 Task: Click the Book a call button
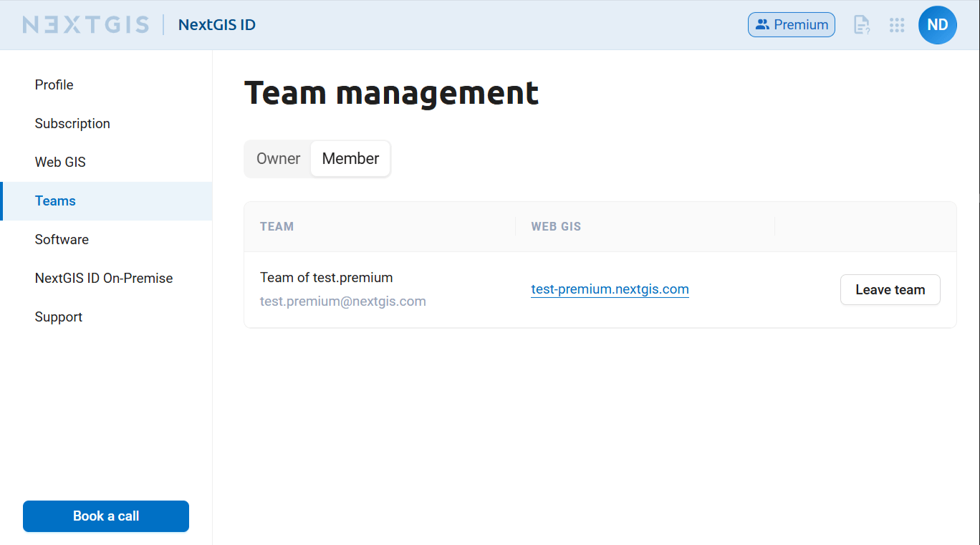coord(106,516)
